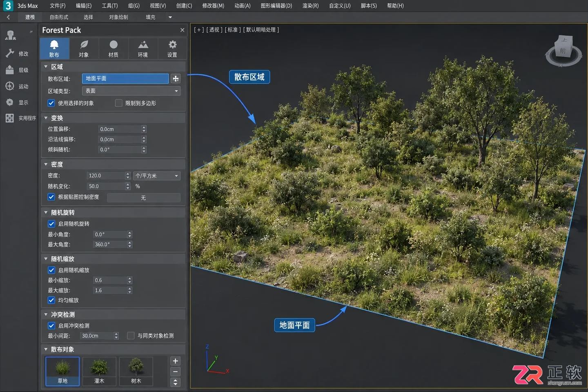Select the 草地 grass thumbnail
This screenshot has width=588, height=392.
coord(62,371)
